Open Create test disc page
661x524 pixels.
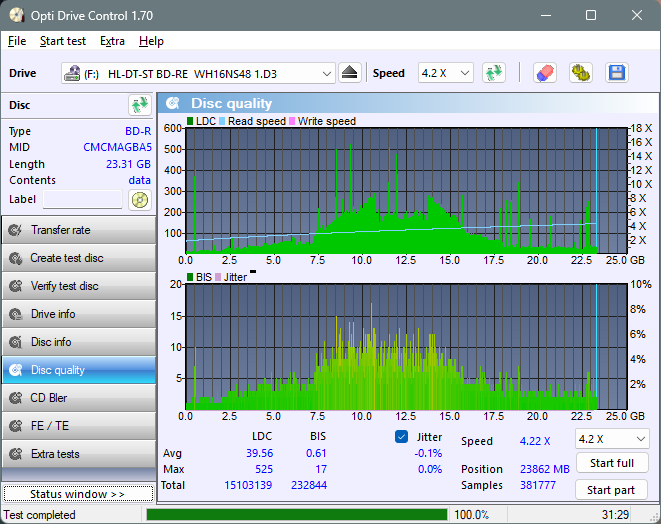[x=79, y=258]
